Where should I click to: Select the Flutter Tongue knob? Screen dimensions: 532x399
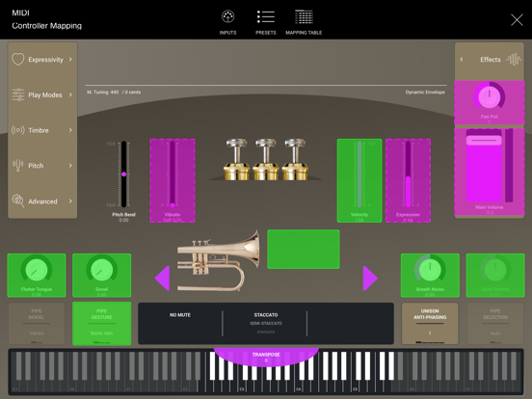pos(37,276)
